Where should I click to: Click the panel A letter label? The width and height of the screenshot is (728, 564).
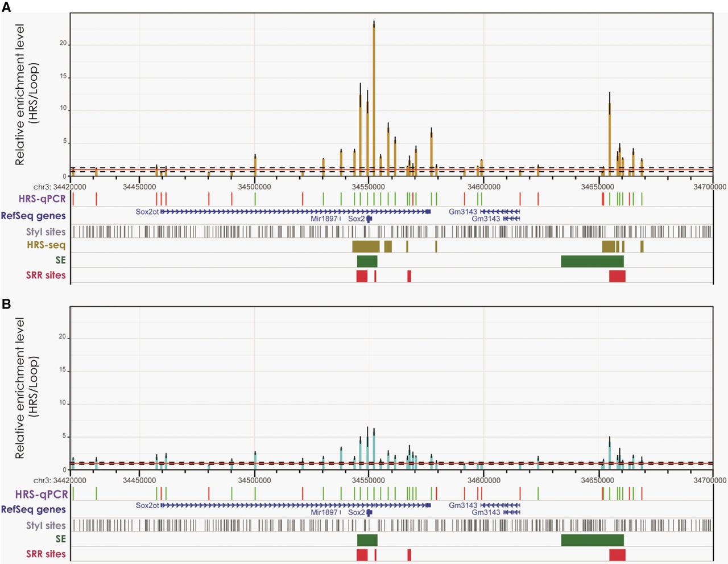tap(6, 7)
